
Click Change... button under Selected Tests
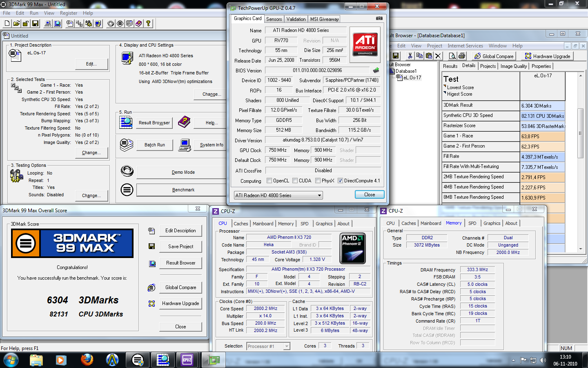click(91, 153)
